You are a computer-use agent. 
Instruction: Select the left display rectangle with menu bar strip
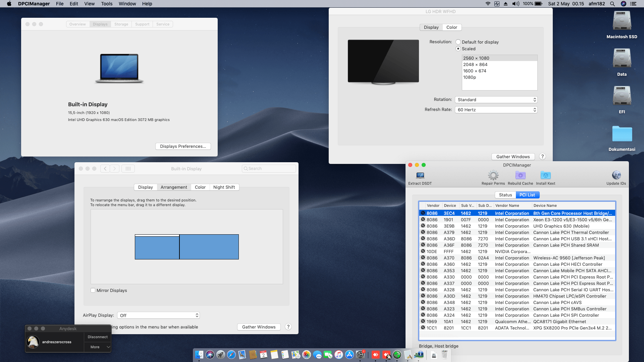tap(157, 247)
